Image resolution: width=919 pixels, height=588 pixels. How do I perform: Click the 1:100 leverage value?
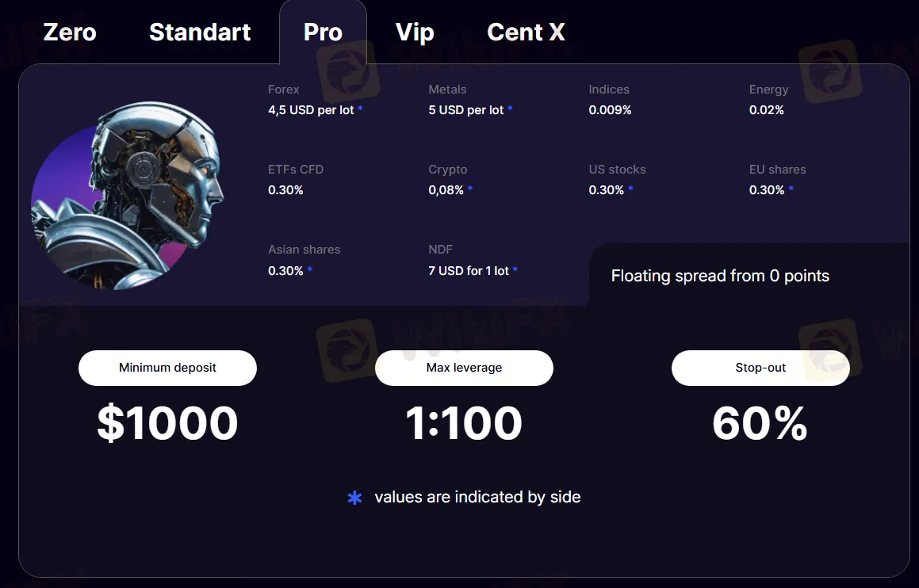464,423
